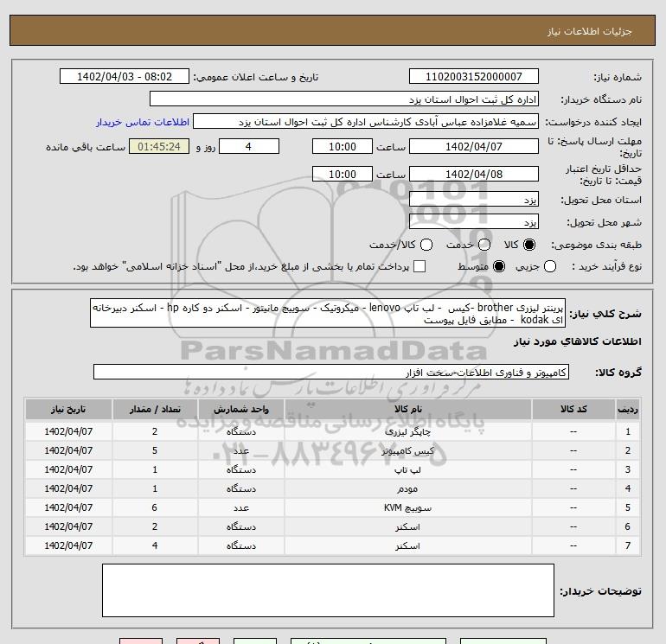Click the buyer organization name field
Screen dimensions: 666x644
coord(344,99)
